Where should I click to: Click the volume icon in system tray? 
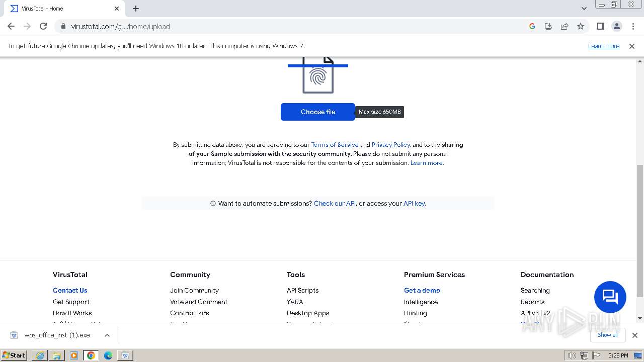point(572,355)
